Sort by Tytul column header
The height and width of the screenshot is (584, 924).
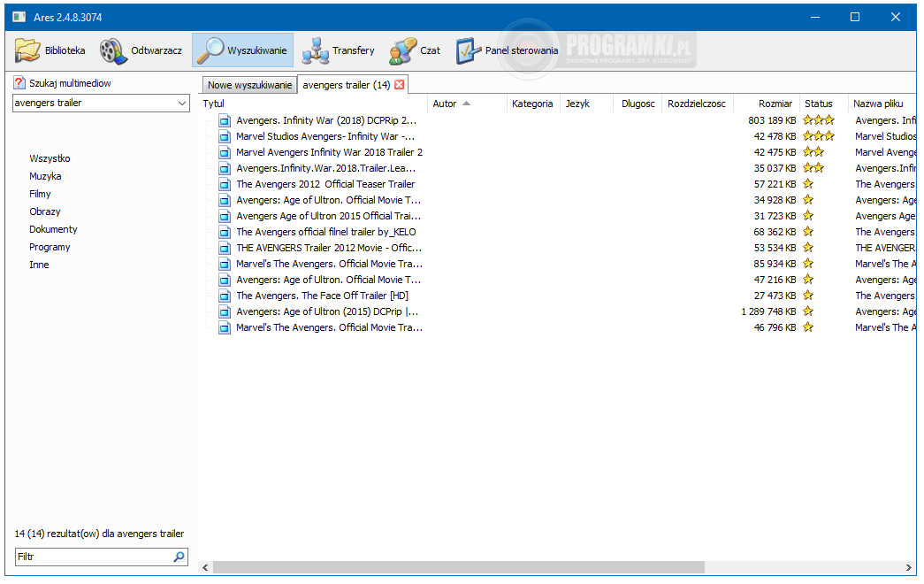(314, 104)
